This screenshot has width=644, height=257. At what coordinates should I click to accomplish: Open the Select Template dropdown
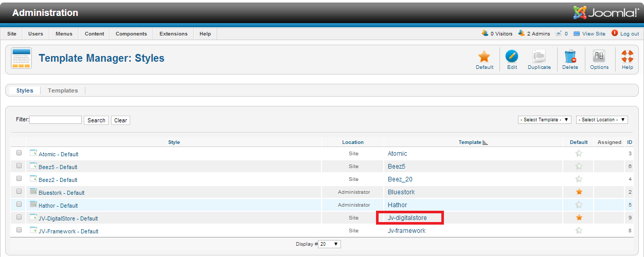coord(545,120)
